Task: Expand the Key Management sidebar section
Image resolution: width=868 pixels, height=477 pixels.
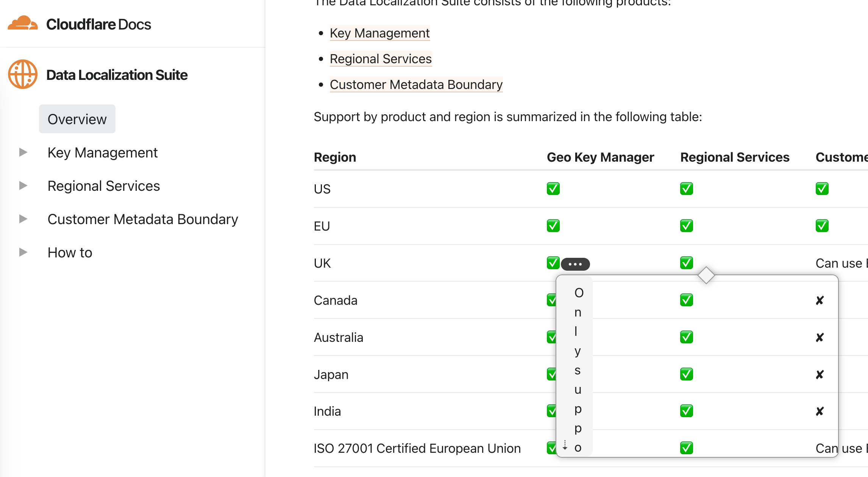Action: click(x=23, y=153)
